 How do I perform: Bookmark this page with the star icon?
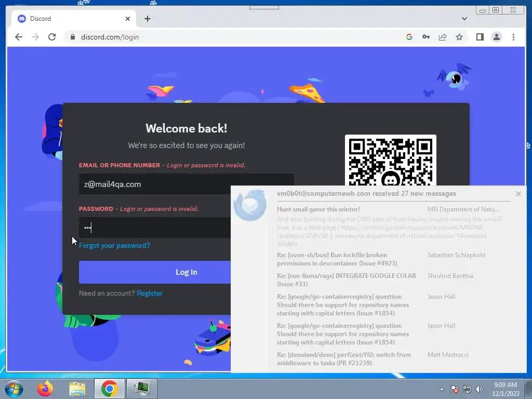point(459,37)
